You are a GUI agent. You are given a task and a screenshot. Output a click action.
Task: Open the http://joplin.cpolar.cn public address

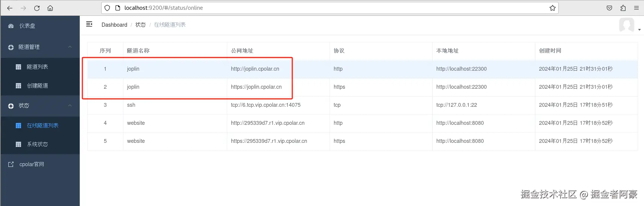click(x=255, y=69)
